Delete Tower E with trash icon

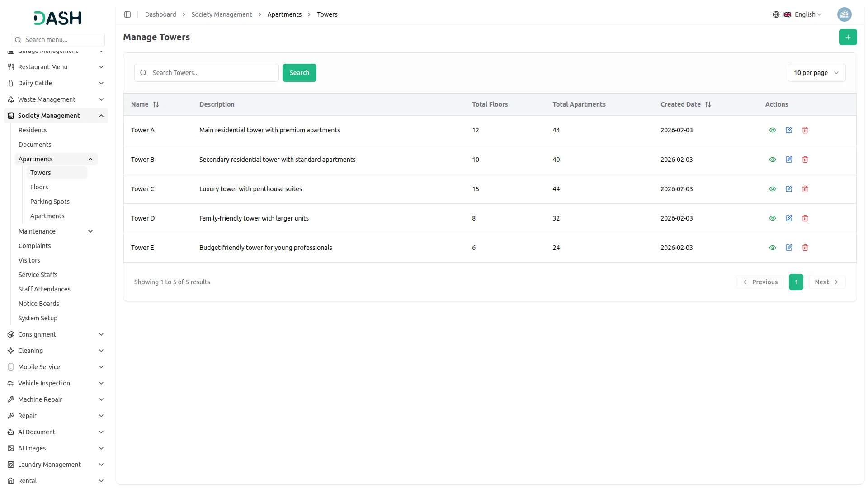point(805,248)
